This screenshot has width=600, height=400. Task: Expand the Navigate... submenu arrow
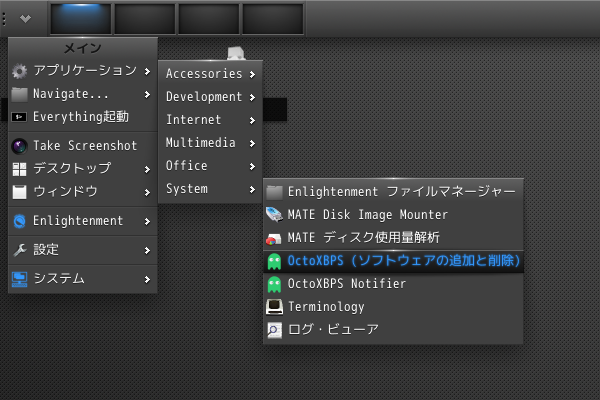tap(147, 94)
